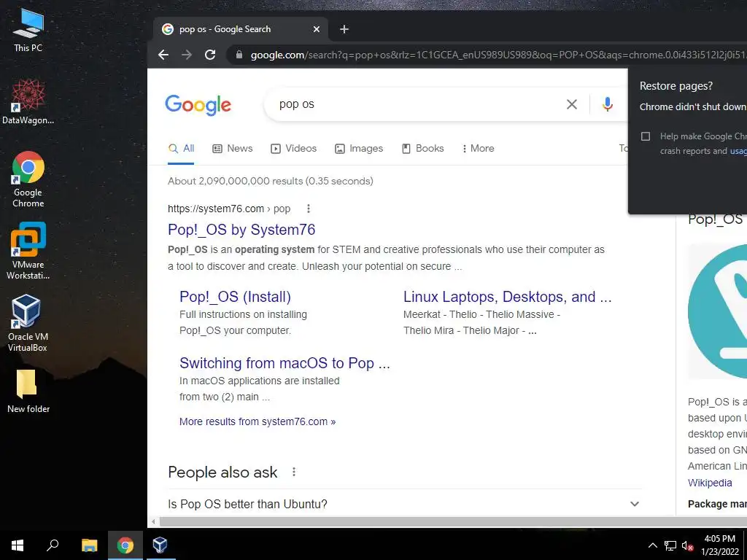This screenshot has width=747, height=560.
Task: Clear the search box with X icon
Action: (x=572, y=104)
